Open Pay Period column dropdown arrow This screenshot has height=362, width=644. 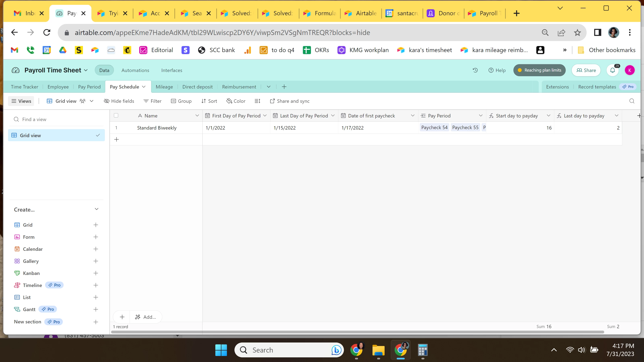481,116
